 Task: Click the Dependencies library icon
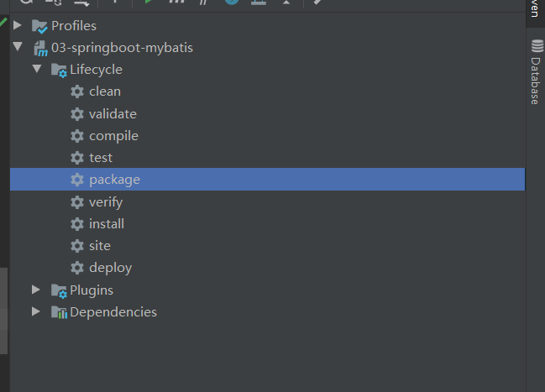click(59, 312)
